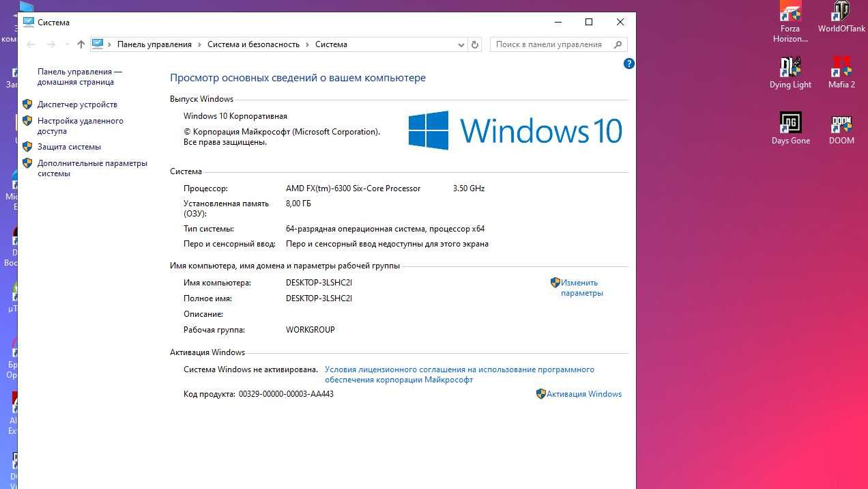This screenshot has width=868, height=489.
Task: Click the DESKTOP-3LSHC2I value beside Полное имя
Action: coord(319,298)
